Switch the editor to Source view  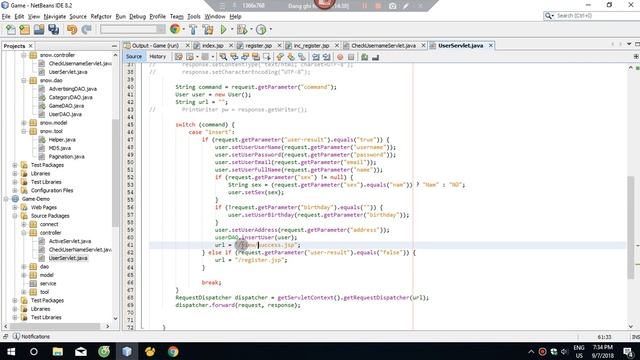[x=134, y=56]
